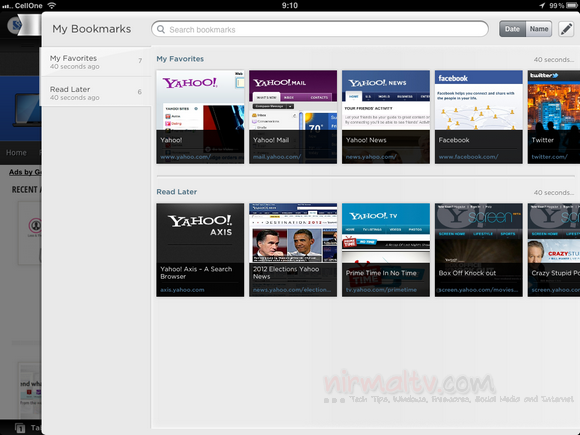
Task: Open the Yahoo! bookmark thumbnail
Action: [200, 117]
